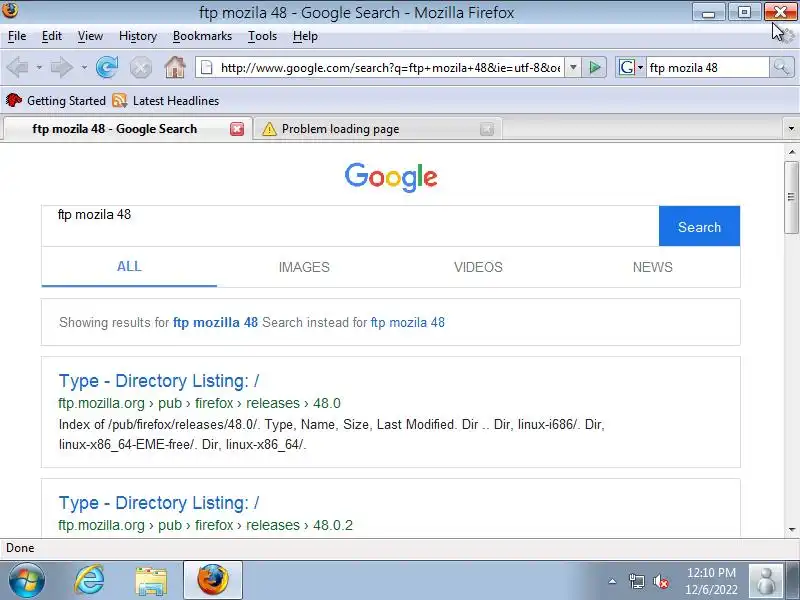Viewport: 800px width, 600px height.
Task: Click the corrected ftp mozilla 48 link
Action: click(215, 322)
